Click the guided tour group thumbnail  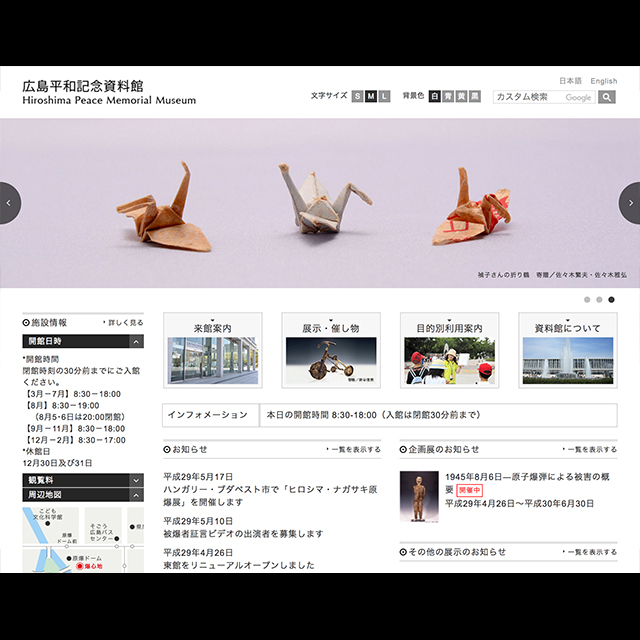tap(449, 360)
